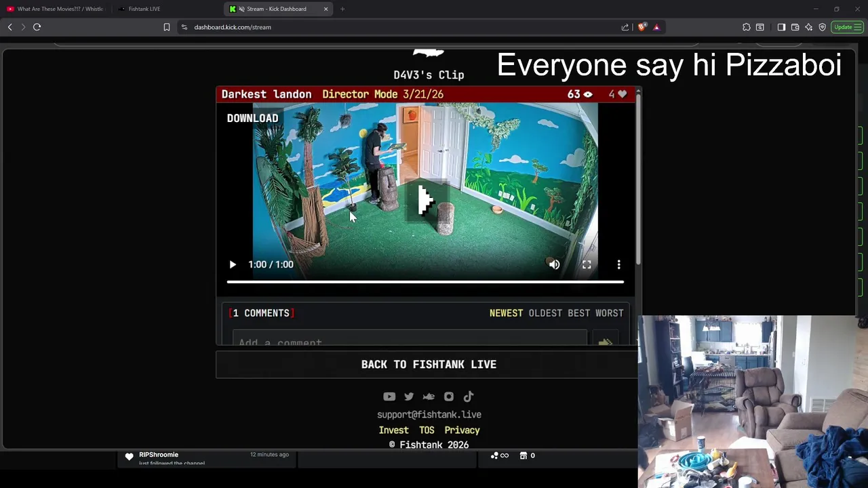Open Leo AI sparkle icon
Viewport: 868px width, 488px height.
(808, 27)
